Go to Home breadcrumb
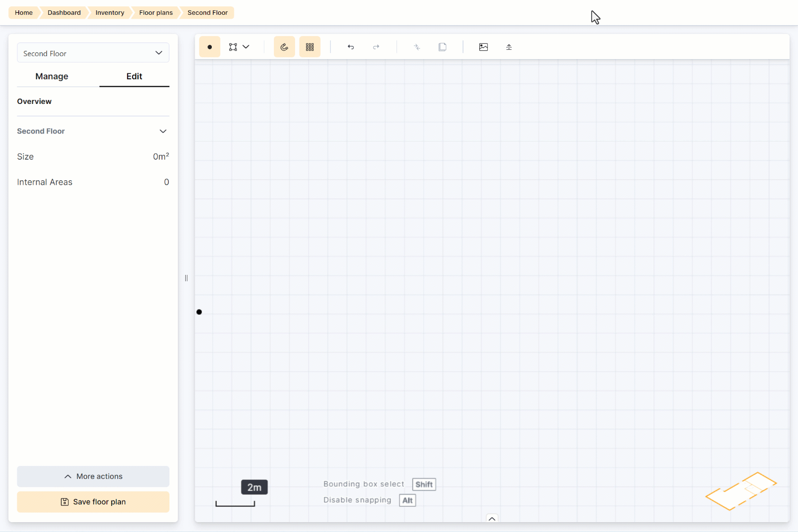This screenshot has height=532, width=798. (x=24, y=12)
